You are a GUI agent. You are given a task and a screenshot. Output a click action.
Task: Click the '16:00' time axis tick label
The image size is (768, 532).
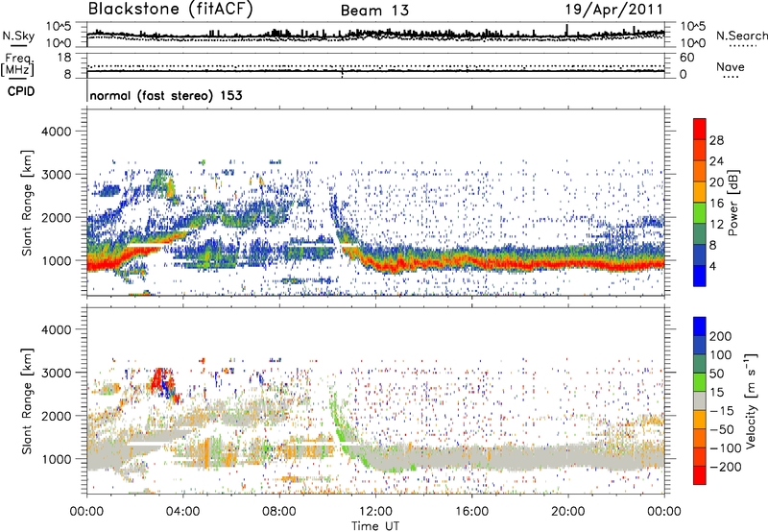pos(471,512)
